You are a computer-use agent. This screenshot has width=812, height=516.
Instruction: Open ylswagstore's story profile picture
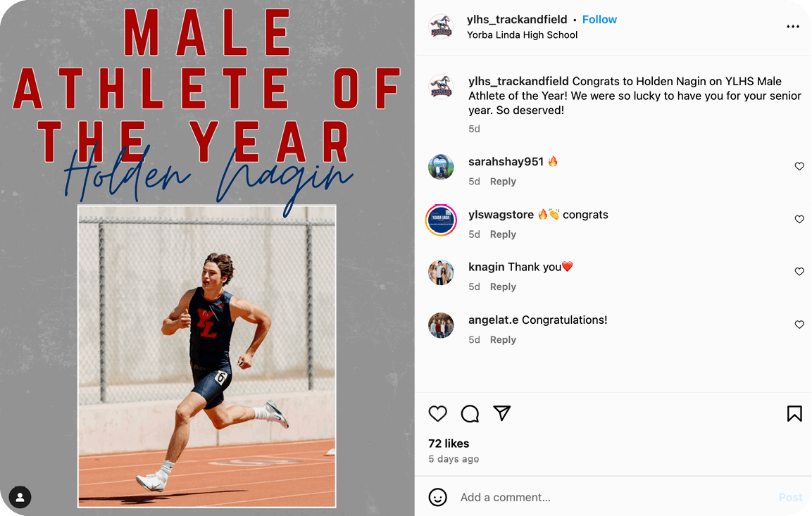tap(441, 220)
